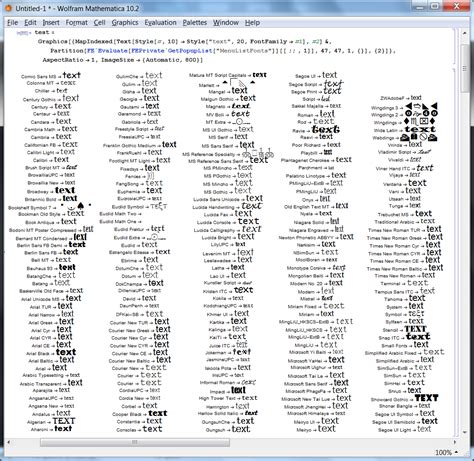
Task: Open the Format menu
Action: [x=76, y=23]
